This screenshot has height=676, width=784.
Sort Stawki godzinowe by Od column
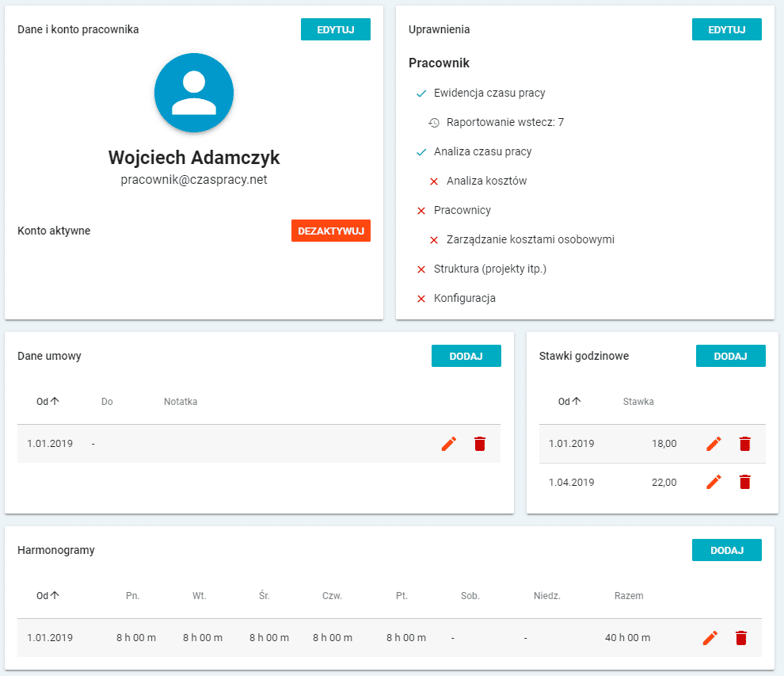click(x=569, y=402)
